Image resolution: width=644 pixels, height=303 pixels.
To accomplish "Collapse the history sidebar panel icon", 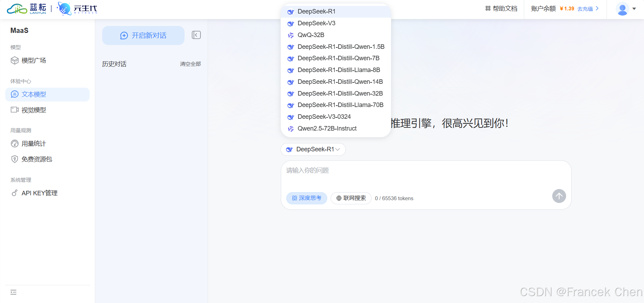I will point(196,35).
